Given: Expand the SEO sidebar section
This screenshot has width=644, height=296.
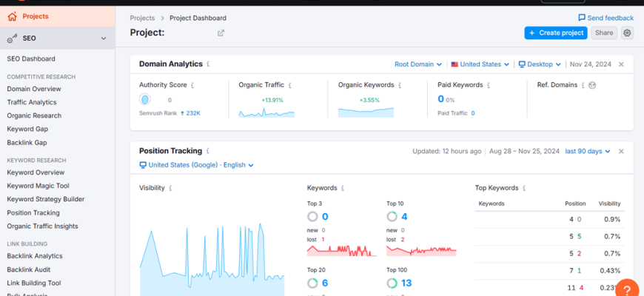Looking at the screenshot, I should [x=103, y=38].
